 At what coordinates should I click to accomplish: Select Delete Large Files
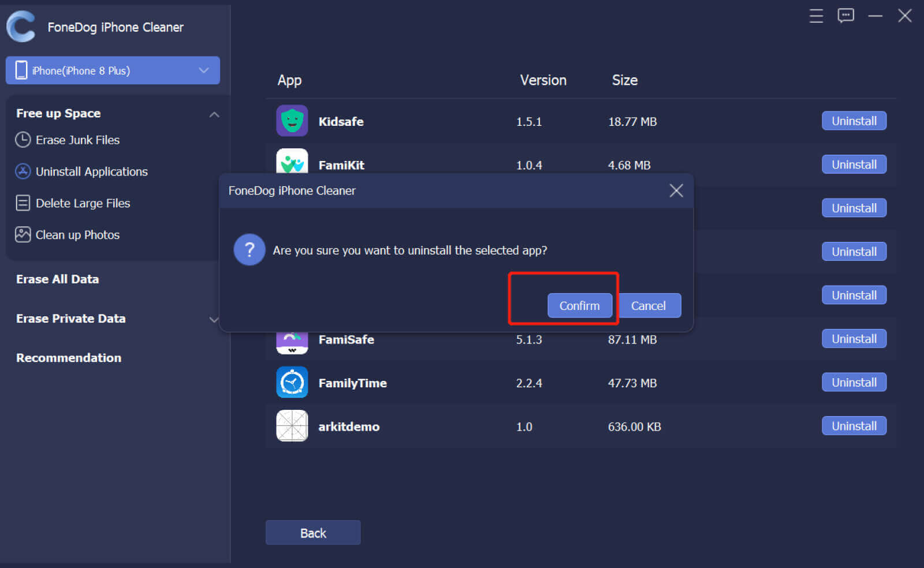[83, 203]
